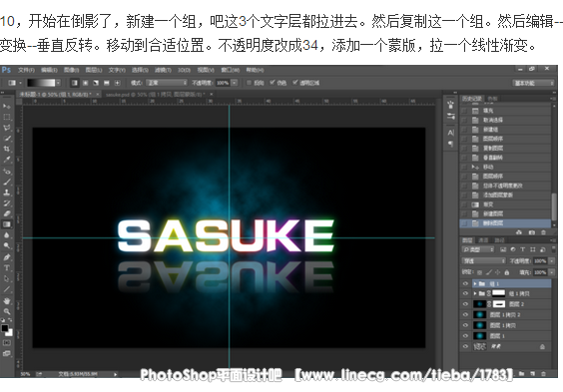
Task: Click the delete state trash icon in History panel
Action: (x=543, y=232)
